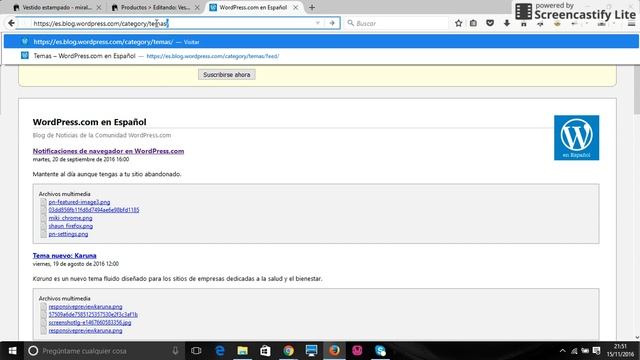This screenshot has height=360, width=640.
Task: Launch Google Chrome from taskbar
Action: click(x=288, y=351)
